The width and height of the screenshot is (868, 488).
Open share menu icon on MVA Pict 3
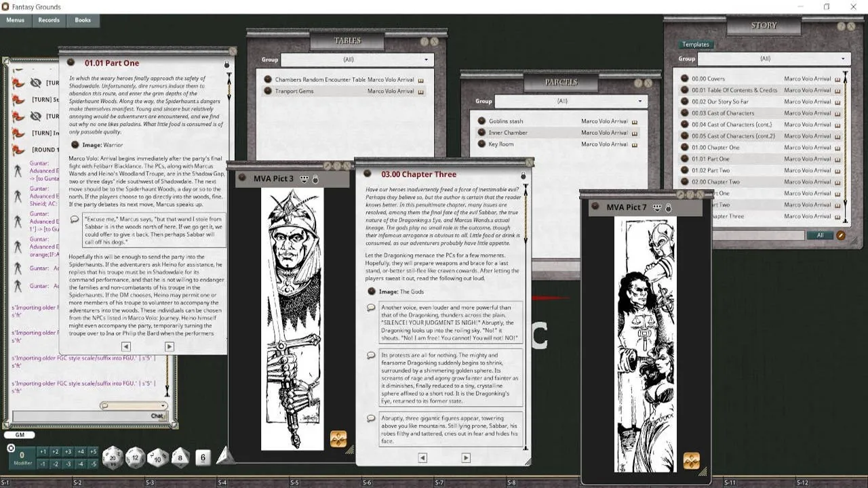click(304, 179)
